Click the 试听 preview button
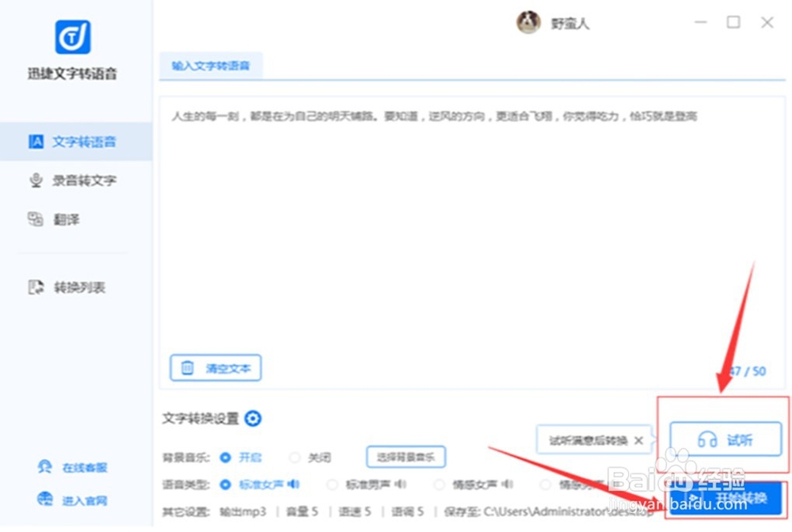Viewport: 792px width, 532px height. 725,439
